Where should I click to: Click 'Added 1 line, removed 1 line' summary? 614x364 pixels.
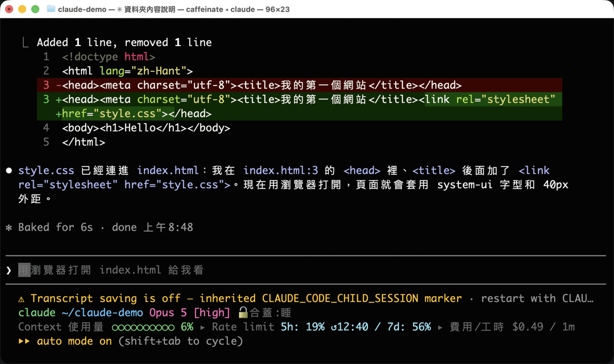[x=124, y=42]
